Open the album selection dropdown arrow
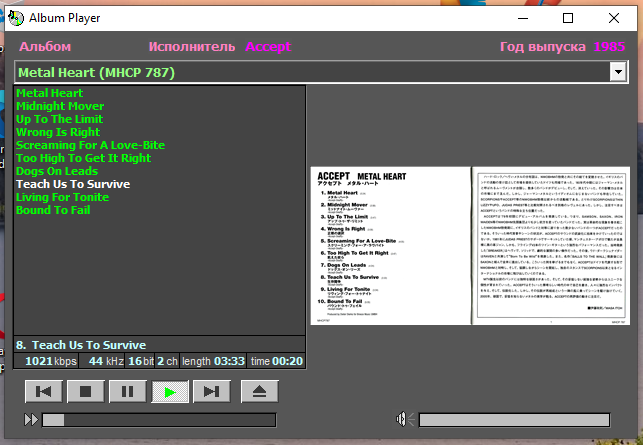 point(618,72)
